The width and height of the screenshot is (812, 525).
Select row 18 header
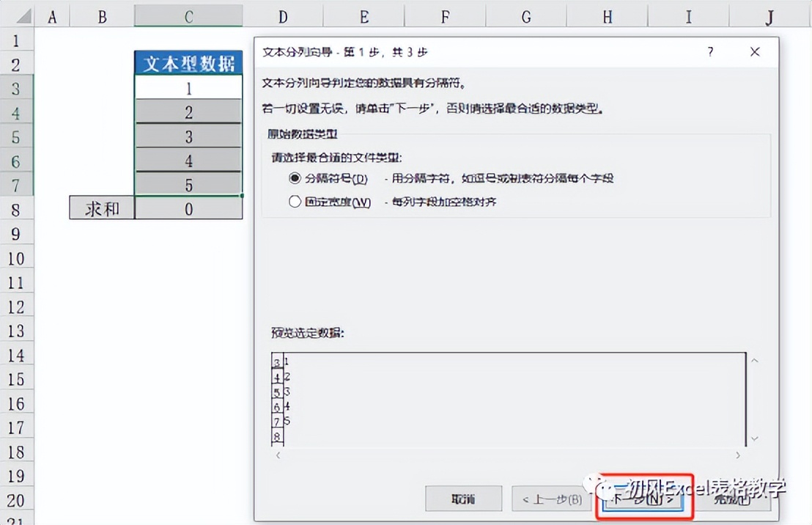[x=16, y=452]
